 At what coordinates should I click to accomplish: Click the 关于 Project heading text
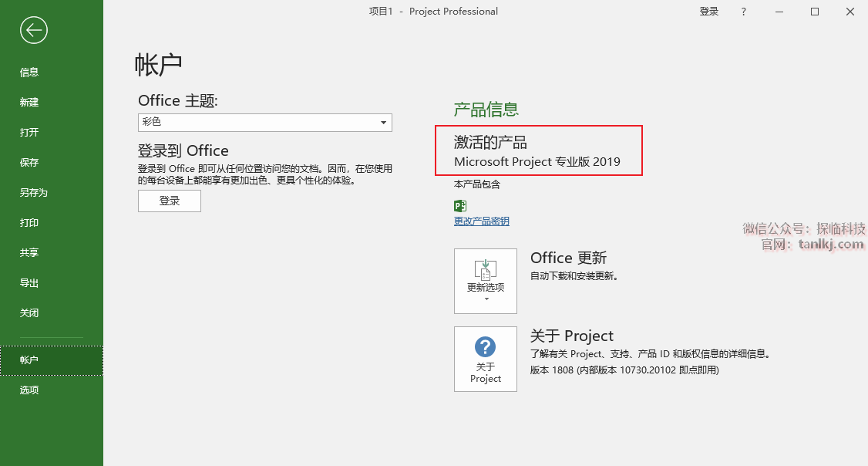tap(572, 336)
